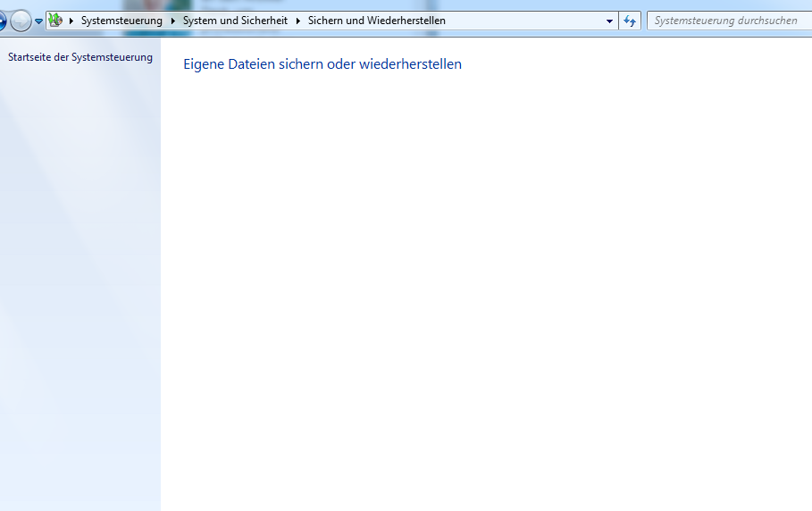812x511 pixels.
Task: Select Sichern und Wiederherstellen breadcrumb
Action: tap(376, 21)
